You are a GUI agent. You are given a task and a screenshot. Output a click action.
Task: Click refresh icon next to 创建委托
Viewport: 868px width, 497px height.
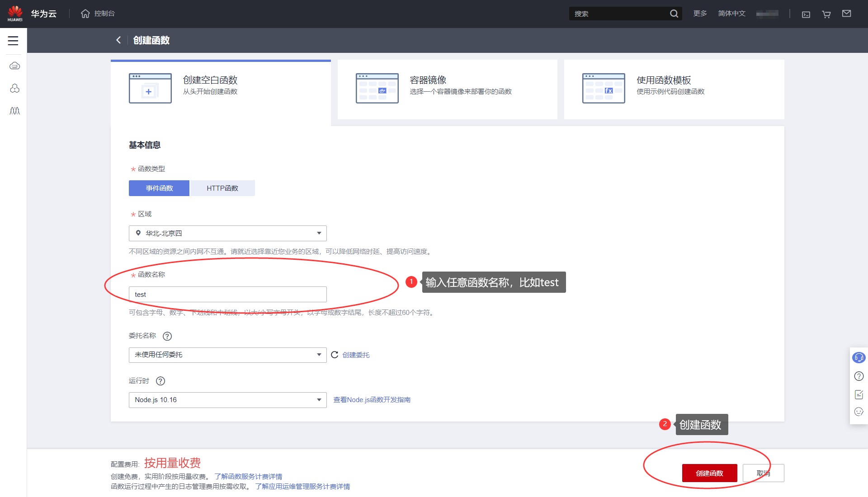[335, 355]
